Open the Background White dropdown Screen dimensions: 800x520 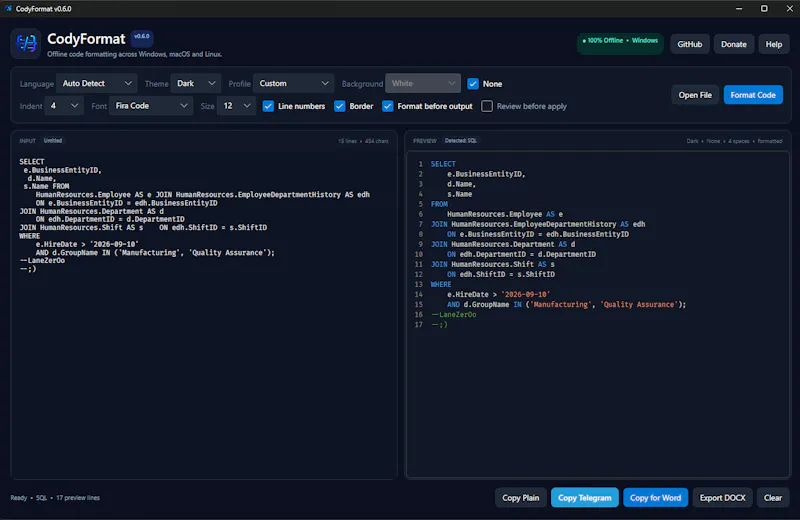[x=423, y=83]
